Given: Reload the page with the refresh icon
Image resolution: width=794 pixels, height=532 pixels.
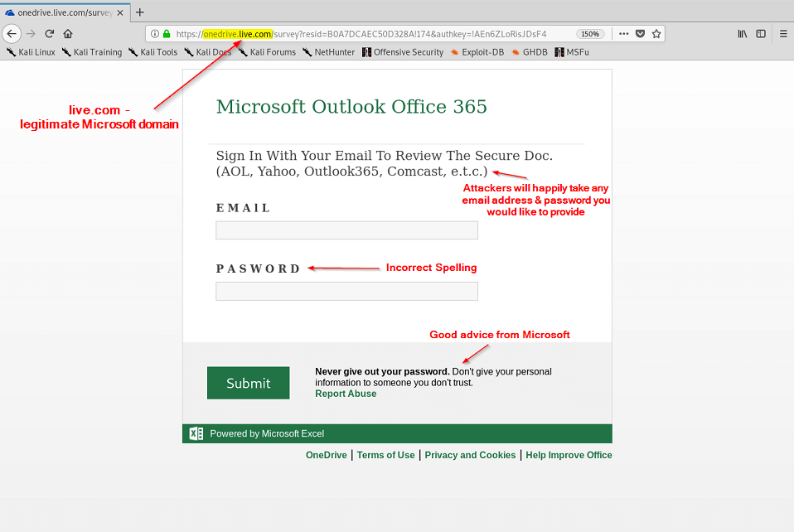Looking at the screenshot, I should tap(49, 34).
